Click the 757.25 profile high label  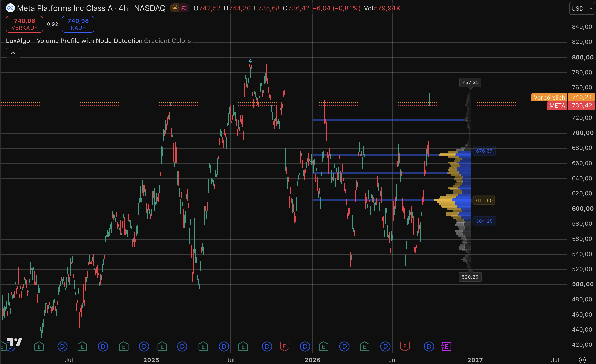(x=470, y=82)
